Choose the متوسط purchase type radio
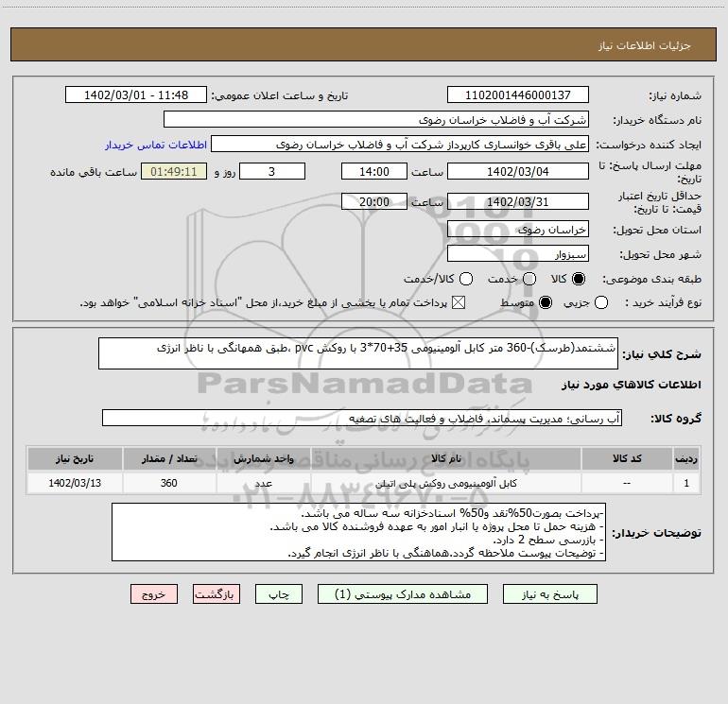The image size is (728, 704). pyautogui.click(x=546, y=302)
